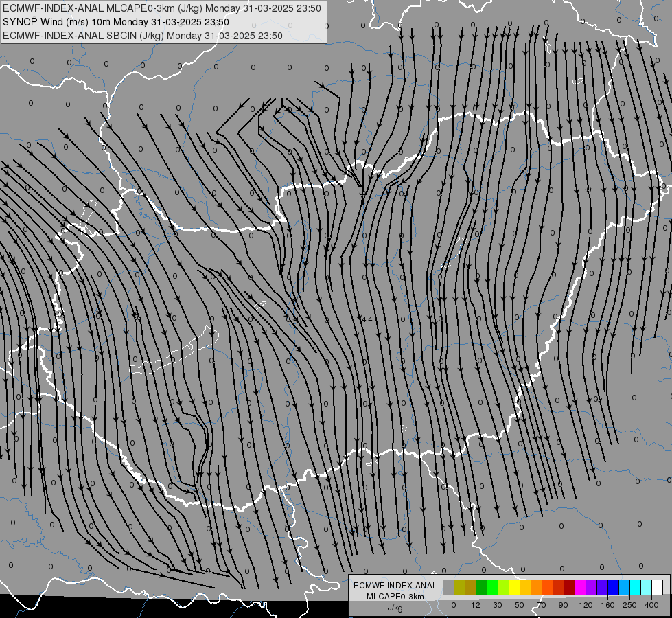672x618 pixels.
Task: Click the legend label ECMWF-INDEX-ANAL
Action: coord(395,586)
